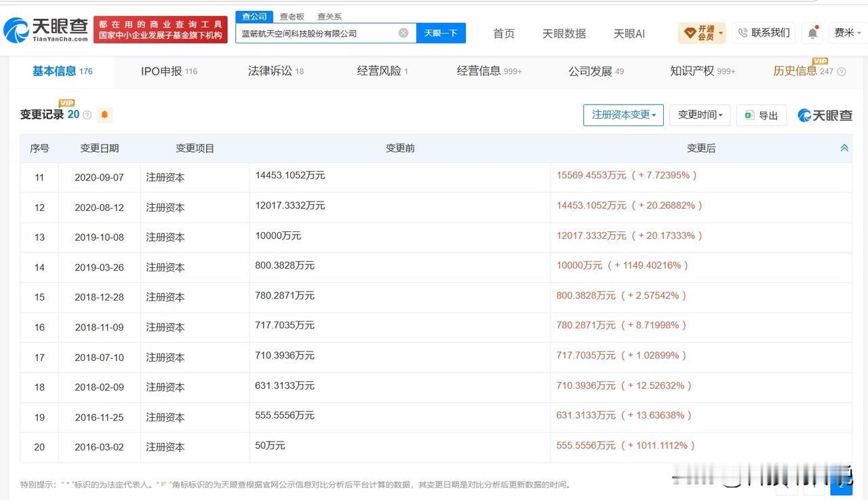Click the date 2018-02-09

(x=100, y=387)
